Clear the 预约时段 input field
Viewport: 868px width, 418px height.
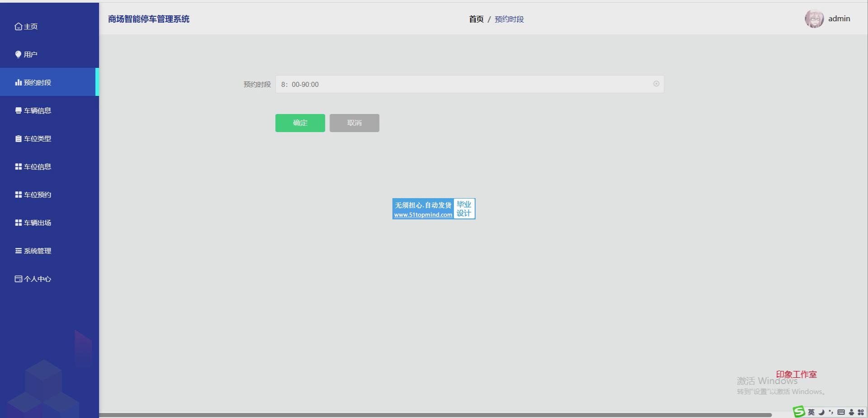coord(656,84)
